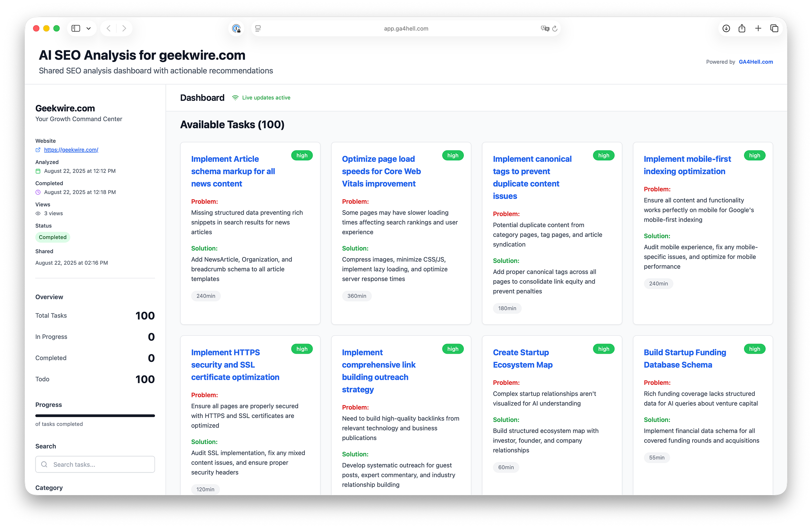Viewport: 812px width, 528px height.
Task: Click the translate page icon
Action: tap(544, 28)
